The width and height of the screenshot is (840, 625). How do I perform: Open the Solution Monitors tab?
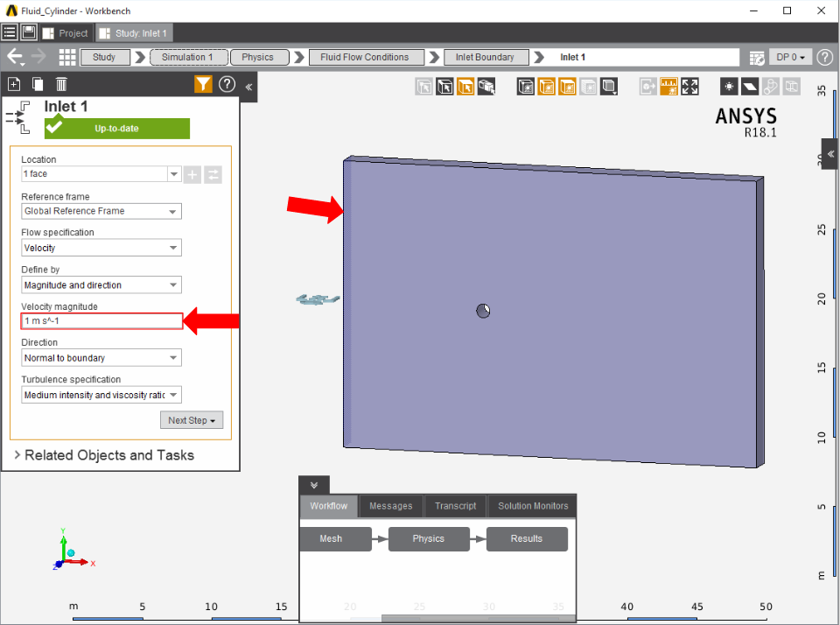[533, 506]
